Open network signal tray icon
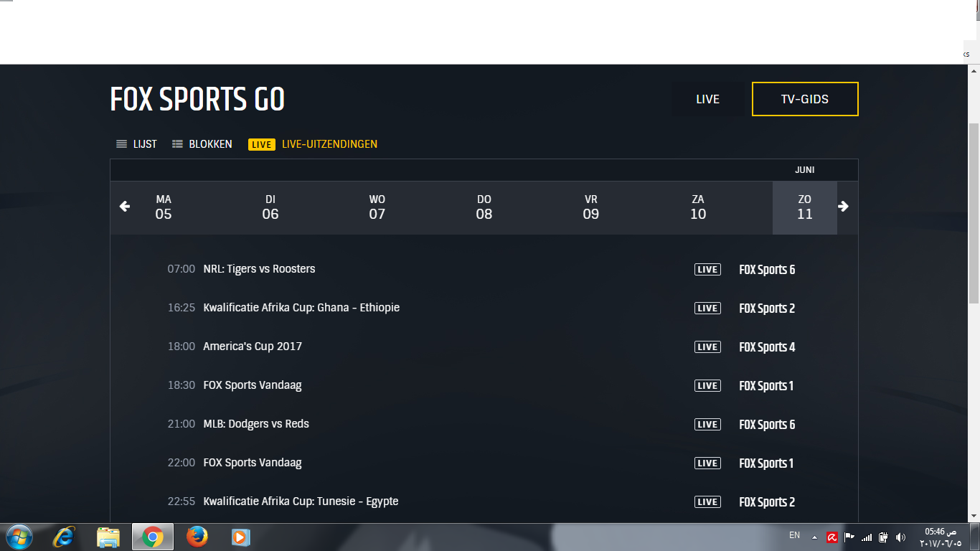Screen dimensions: 980x551 867,537
